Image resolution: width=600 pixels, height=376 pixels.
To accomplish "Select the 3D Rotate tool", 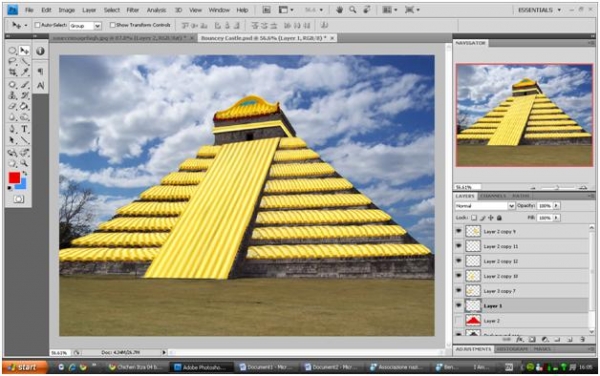I will coord(12,153).
